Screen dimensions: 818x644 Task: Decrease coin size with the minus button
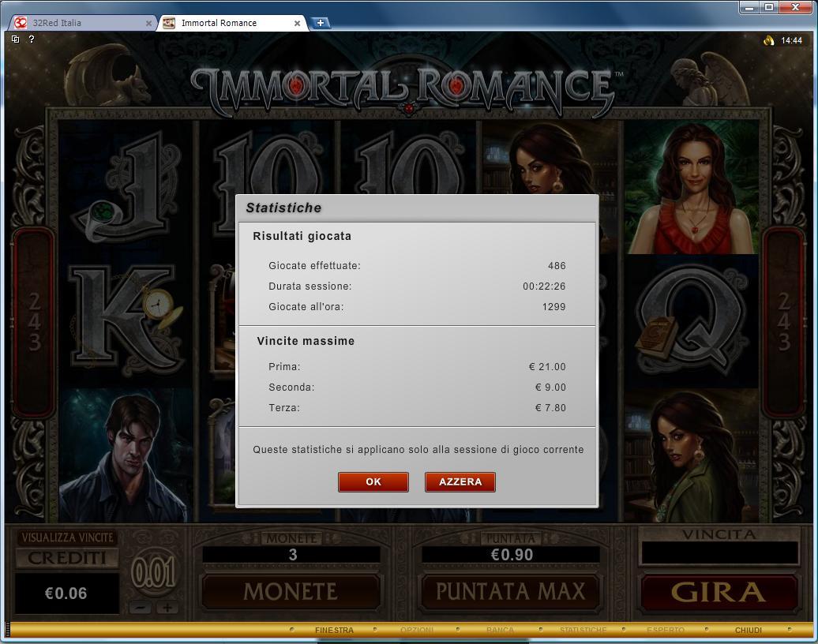coord(141,608)
